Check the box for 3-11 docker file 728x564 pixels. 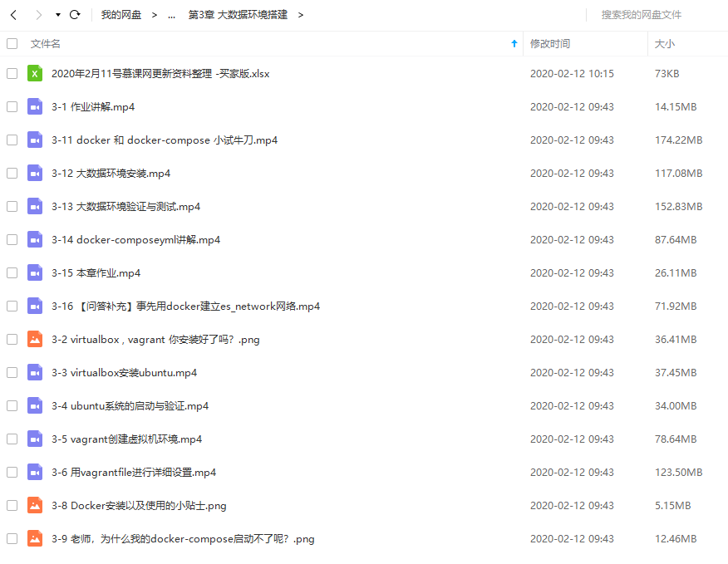12,140
